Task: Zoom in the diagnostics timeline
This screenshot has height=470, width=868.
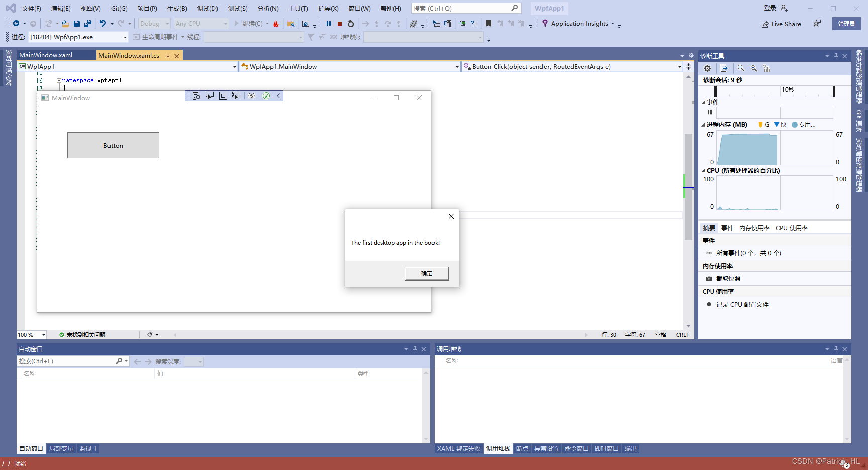Action: [741, 68]
